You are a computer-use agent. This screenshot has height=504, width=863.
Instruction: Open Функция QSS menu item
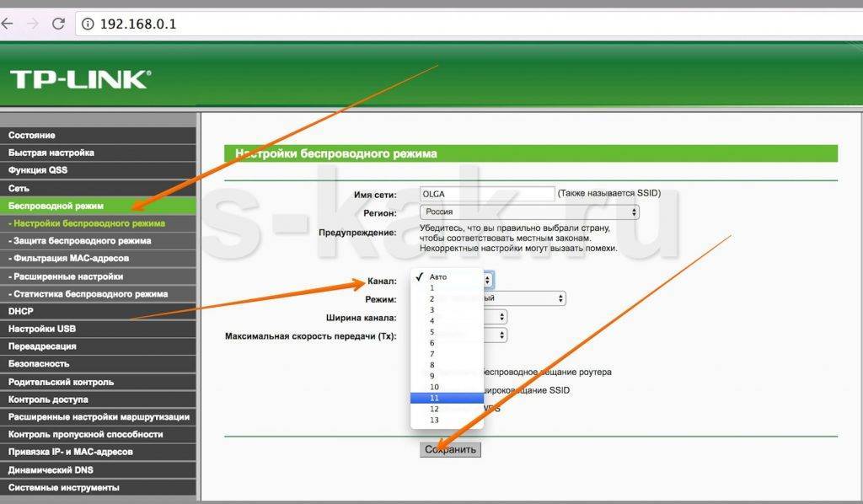pos(98,170)
